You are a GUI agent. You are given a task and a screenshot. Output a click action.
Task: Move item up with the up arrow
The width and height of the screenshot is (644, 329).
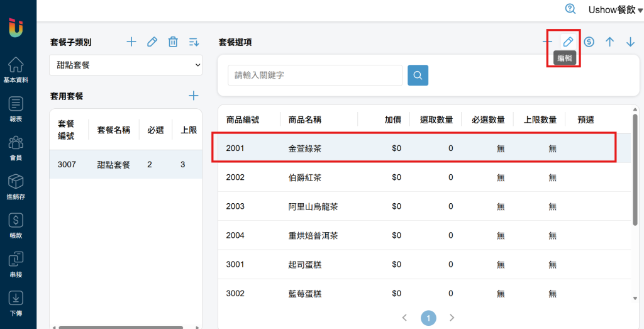(x=610, y=42)
